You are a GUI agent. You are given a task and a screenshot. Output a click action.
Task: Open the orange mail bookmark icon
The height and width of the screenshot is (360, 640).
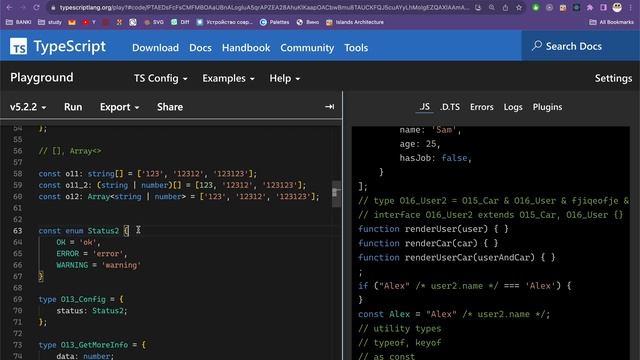[x=72, y=22]
